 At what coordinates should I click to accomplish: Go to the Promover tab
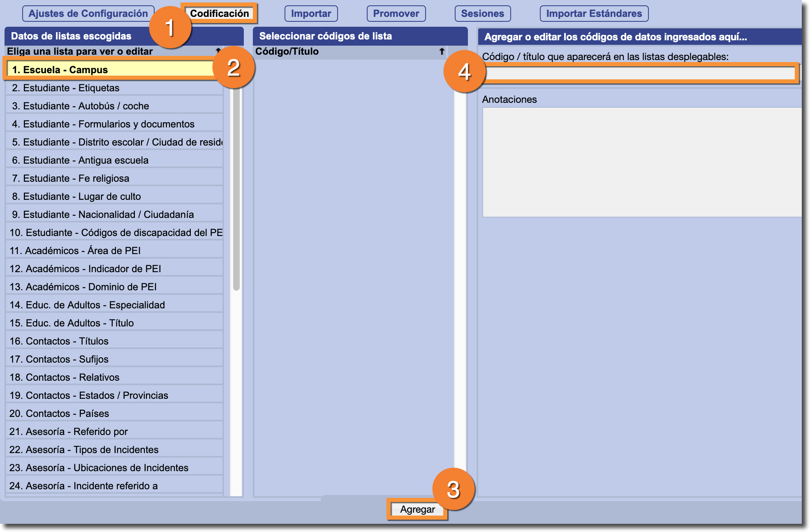396,14
